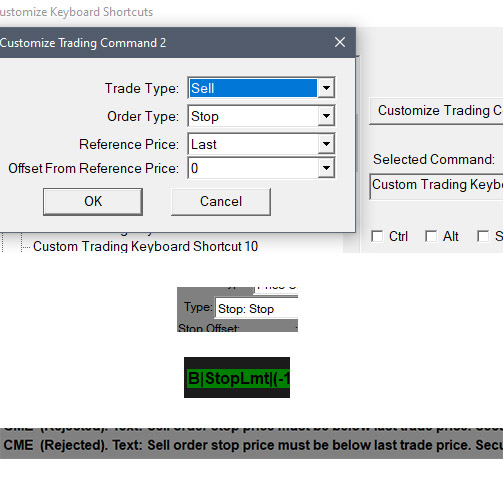
Task: Click the Offset From Reference Price label
Action: (x=94, y=168)
